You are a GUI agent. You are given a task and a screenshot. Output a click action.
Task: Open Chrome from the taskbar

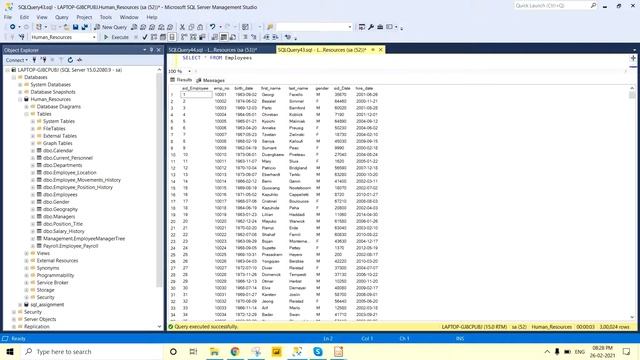(235, 351)
